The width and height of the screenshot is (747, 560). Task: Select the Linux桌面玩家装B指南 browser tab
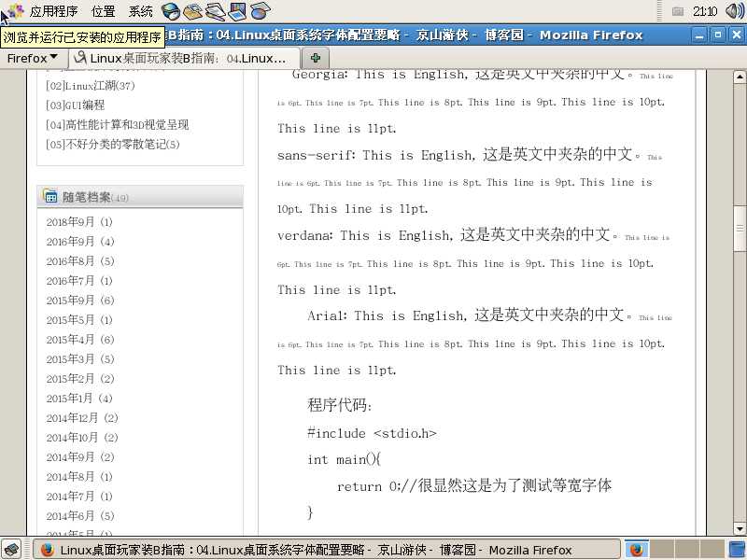tap(185, 58)
